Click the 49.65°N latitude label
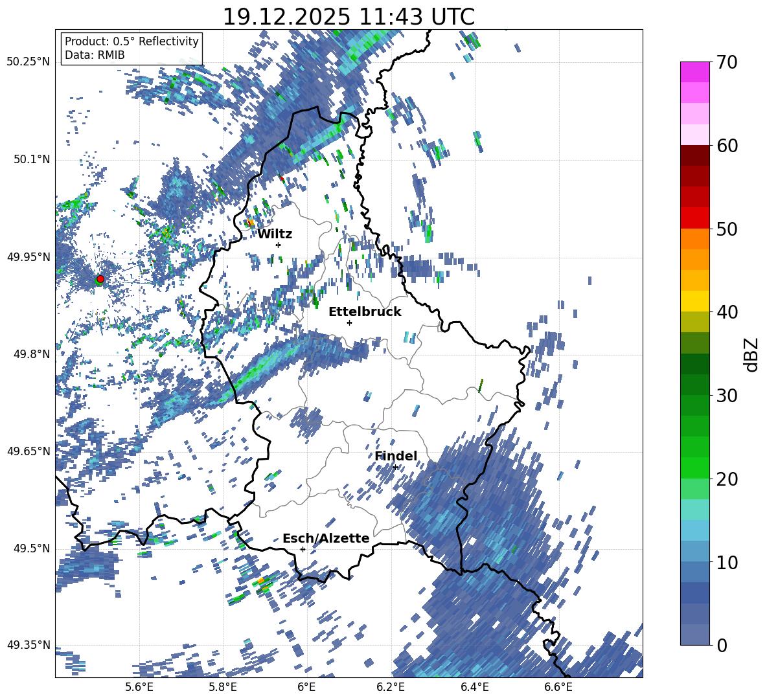Image resolution: width=767 pixels, height=700 pixels. 29,451
